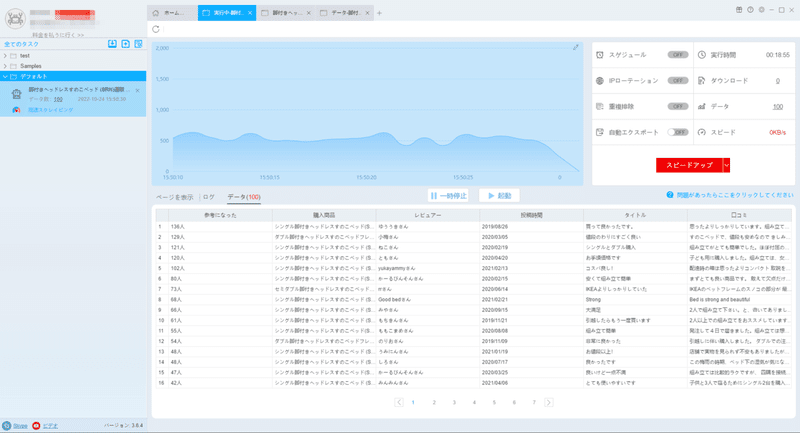The width and height of the screenshot is (800, 433).
Task: Switch to the third tab 脚付きヘッ...
Action: 286,13
